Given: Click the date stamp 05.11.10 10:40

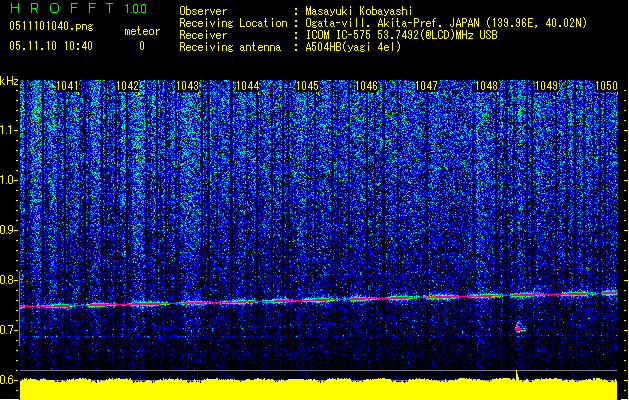Looking at the screenshot, I should (x=51, y=46).
